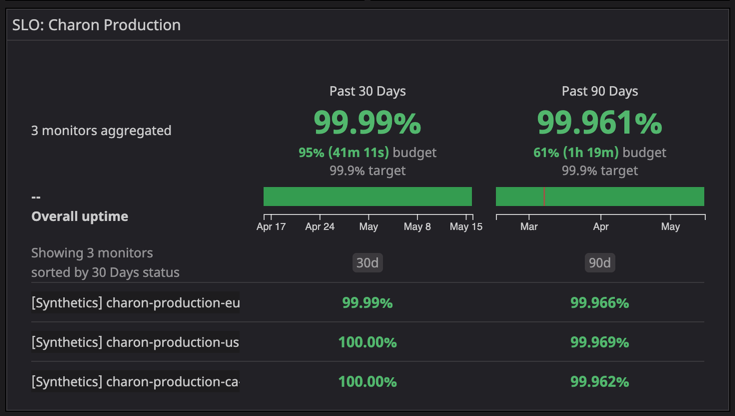Select the 90d column sort badge
The image size is (735, 416).
[x=600, y=263]
